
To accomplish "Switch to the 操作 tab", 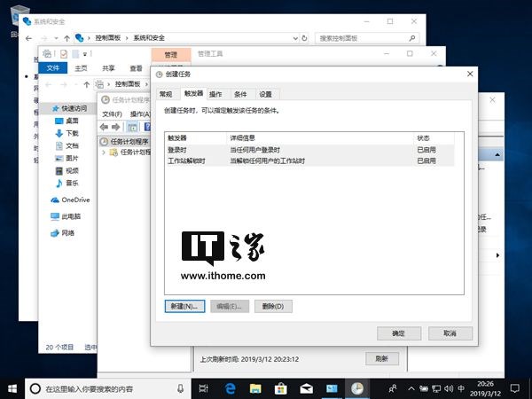I will point(215,94).
